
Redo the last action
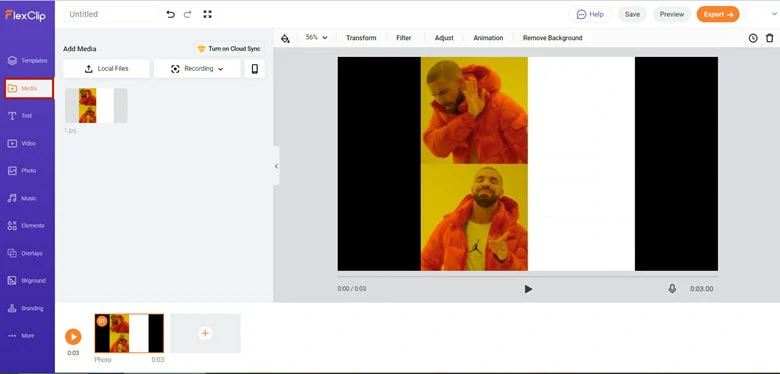tap(188, 14)
